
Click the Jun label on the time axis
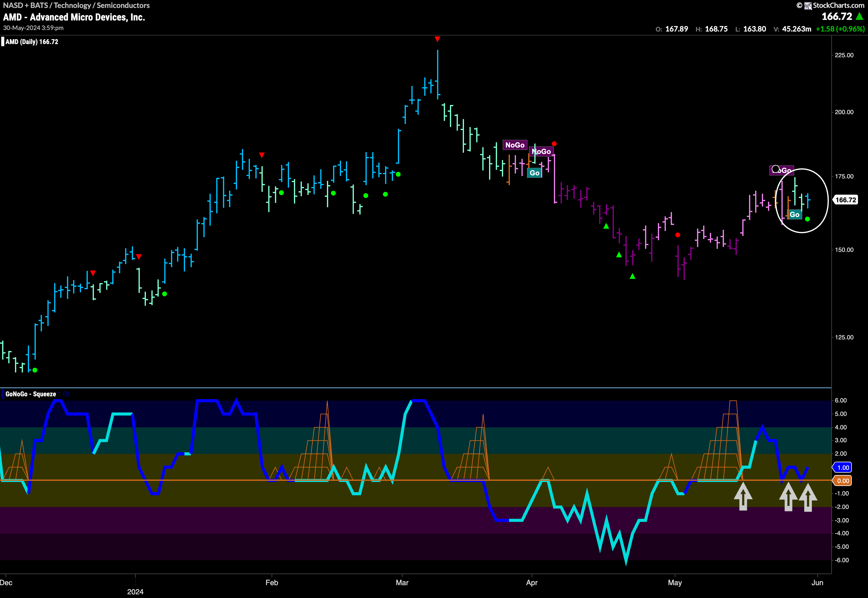[x=818, y=583]
